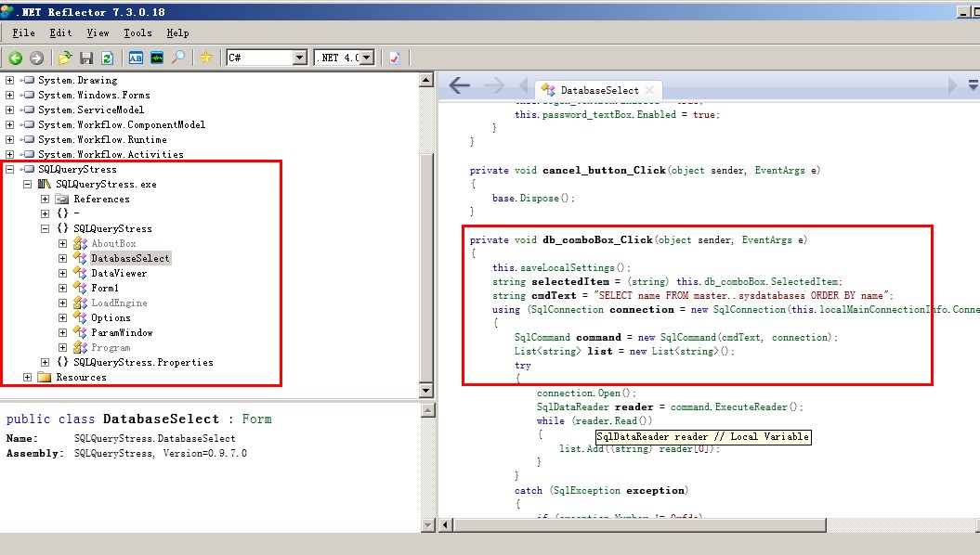Expand the System.ServiceModel node

coord(9,110)
